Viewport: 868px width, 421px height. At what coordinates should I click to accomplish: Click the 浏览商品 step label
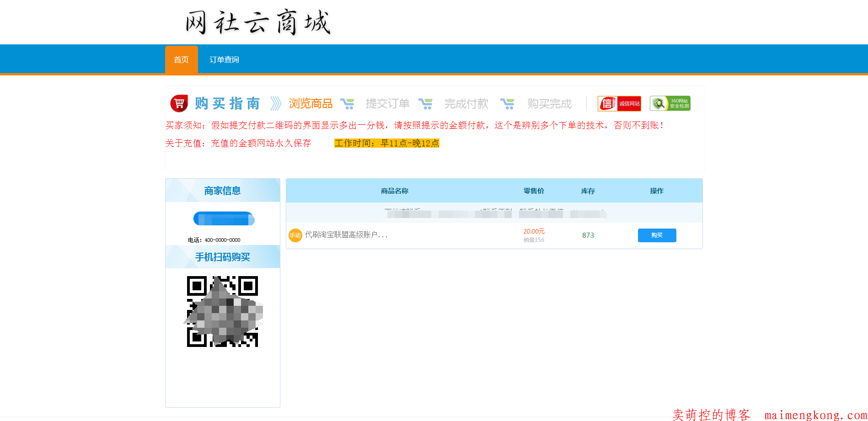point(311,104)
